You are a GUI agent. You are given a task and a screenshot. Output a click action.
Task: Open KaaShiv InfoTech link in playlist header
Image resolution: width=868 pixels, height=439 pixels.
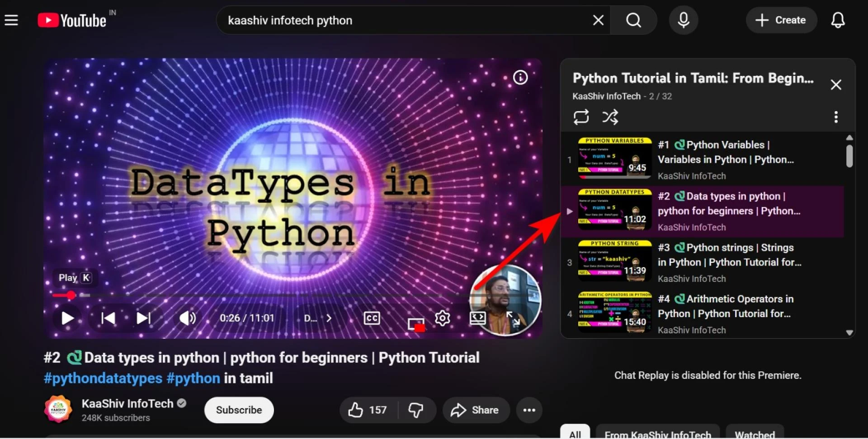[606, 96]
